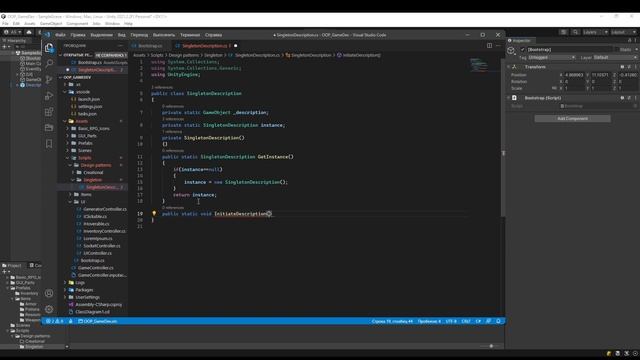Screen dimensions: 640x360
Task: Open launch.json in VS Code explorer
Action: tap(89, 99)
